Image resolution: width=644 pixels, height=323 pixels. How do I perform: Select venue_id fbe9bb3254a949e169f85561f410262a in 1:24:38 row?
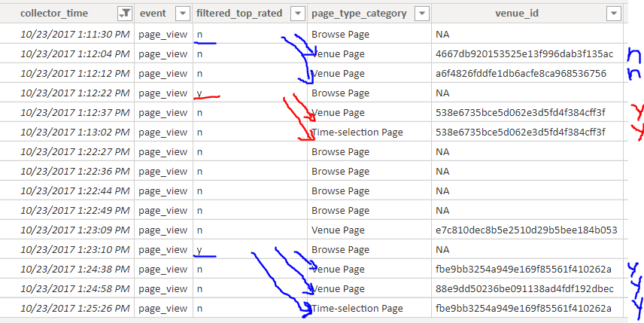pyautogui.click(x=524, y=270)
